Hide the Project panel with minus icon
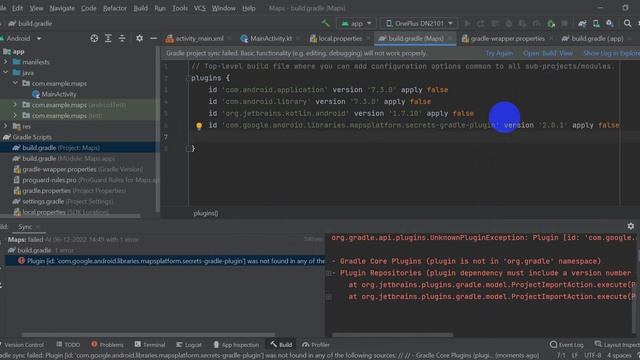The height and width of the screenshot is (360, 640). 153,38
